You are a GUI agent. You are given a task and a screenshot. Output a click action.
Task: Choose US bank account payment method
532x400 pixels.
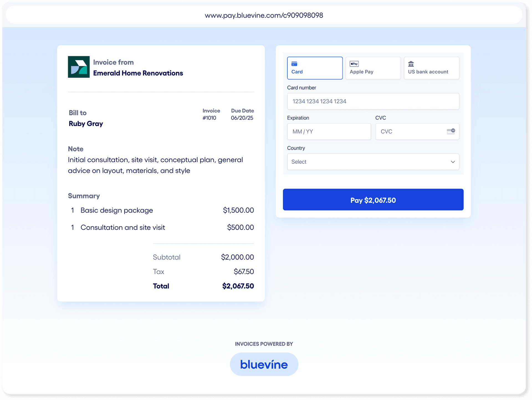[x=431, y=68]
